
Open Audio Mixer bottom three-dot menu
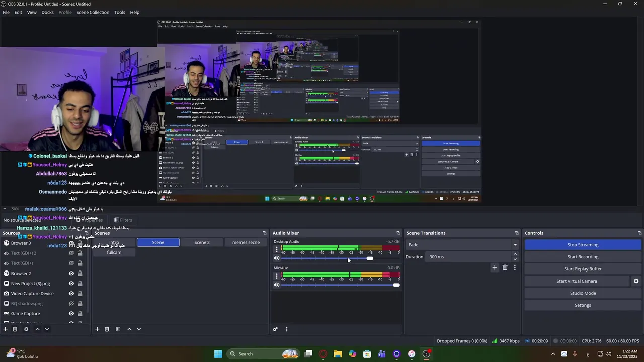287,329
